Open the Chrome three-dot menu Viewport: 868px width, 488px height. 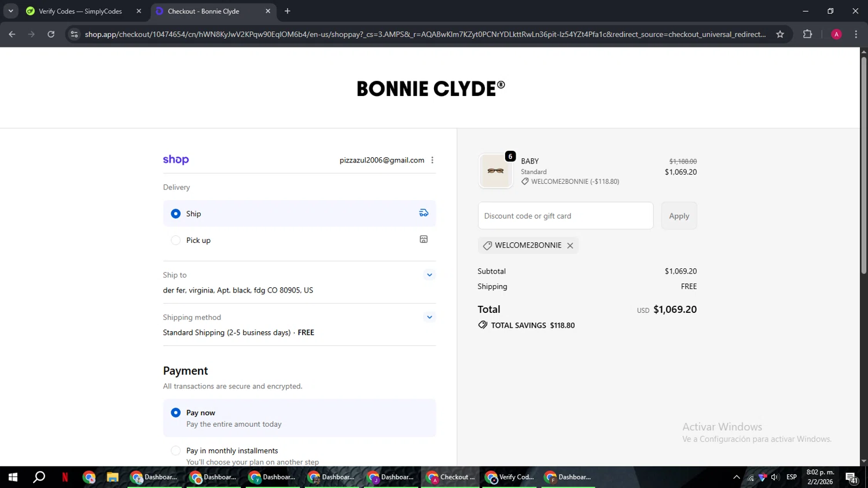(856, 34)
